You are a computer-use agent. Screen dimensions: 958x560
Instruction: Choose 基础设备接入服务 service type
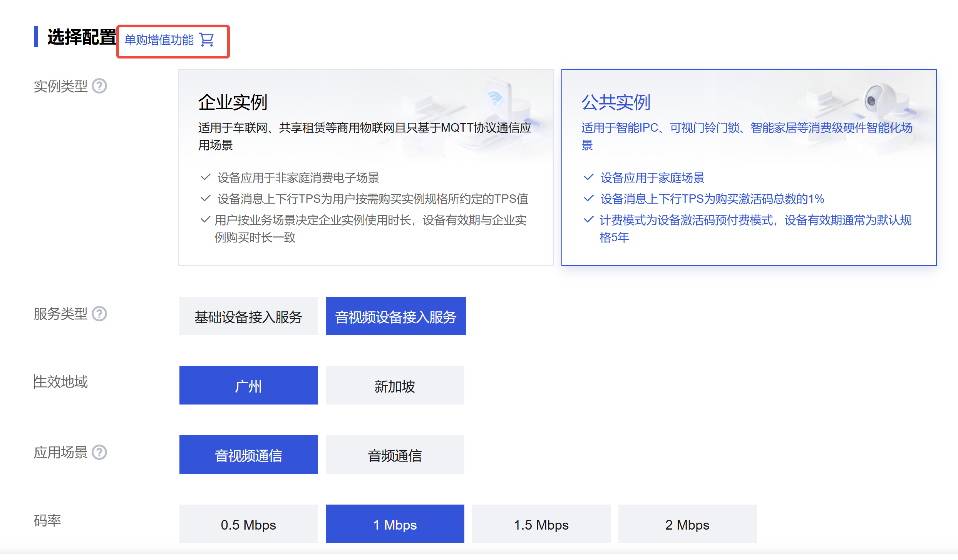click(x=248, y=316)
